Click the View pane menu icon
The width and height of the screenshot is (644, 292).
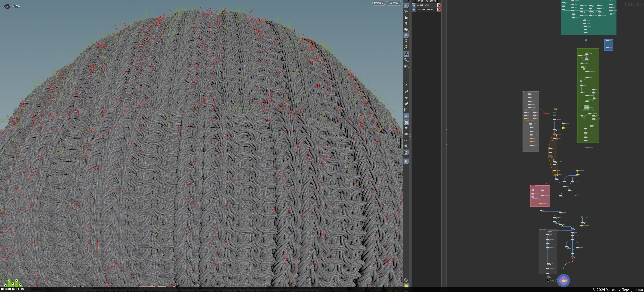[x=7, y=6]
